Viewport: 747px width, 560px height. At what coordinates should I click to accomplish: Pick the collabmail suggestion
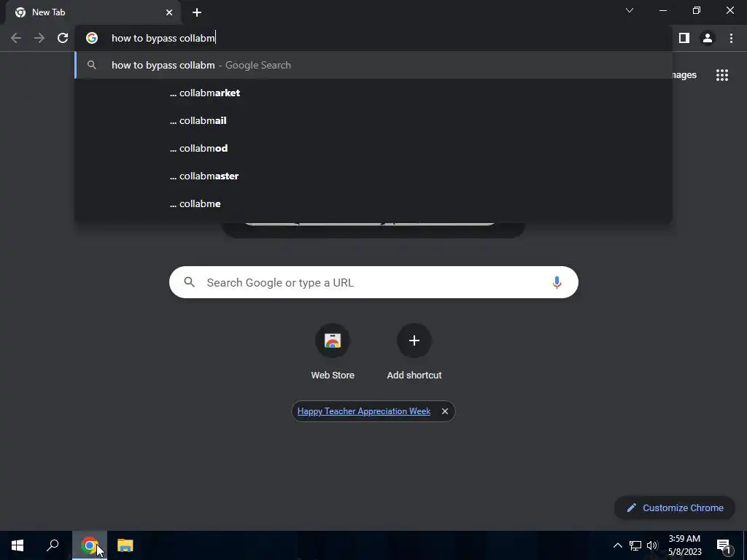[x=373, y=120]
